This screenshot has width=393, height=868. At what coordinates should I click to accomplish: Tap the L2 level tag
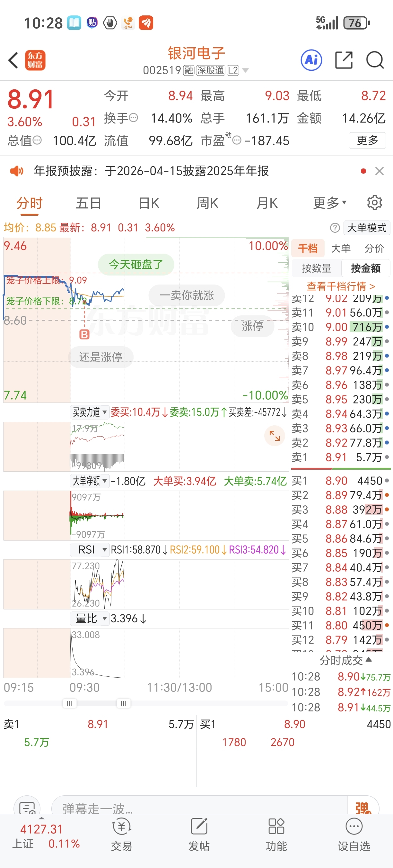(233, 70)
